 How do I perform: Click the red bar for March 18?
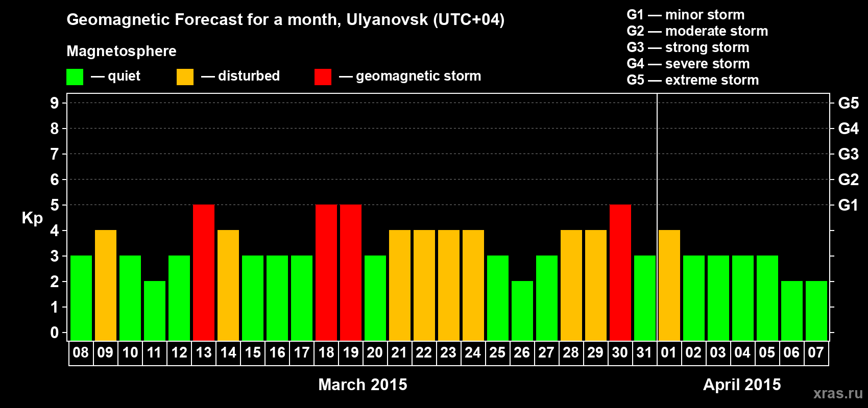[326, 272]
